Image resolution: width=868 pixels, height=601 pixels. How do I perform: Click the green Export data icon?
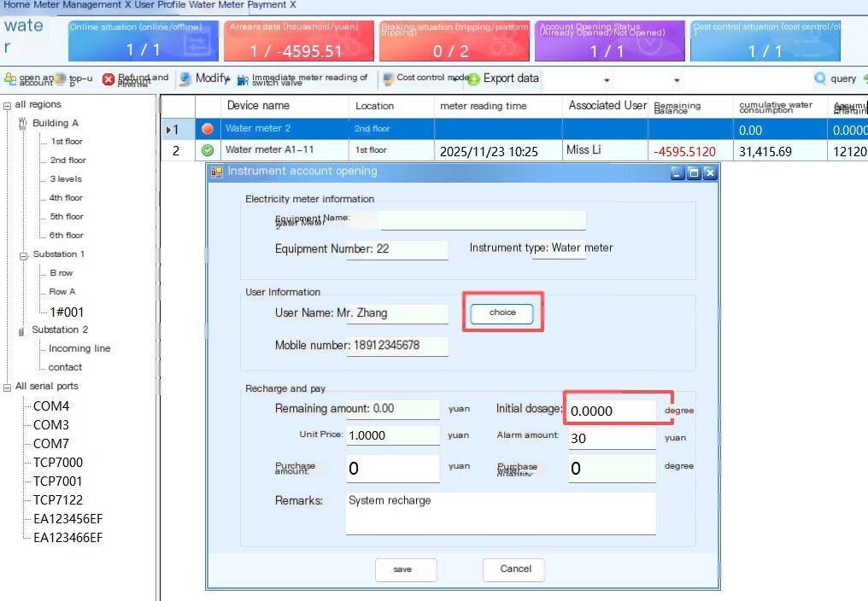(x=474, y=79)
